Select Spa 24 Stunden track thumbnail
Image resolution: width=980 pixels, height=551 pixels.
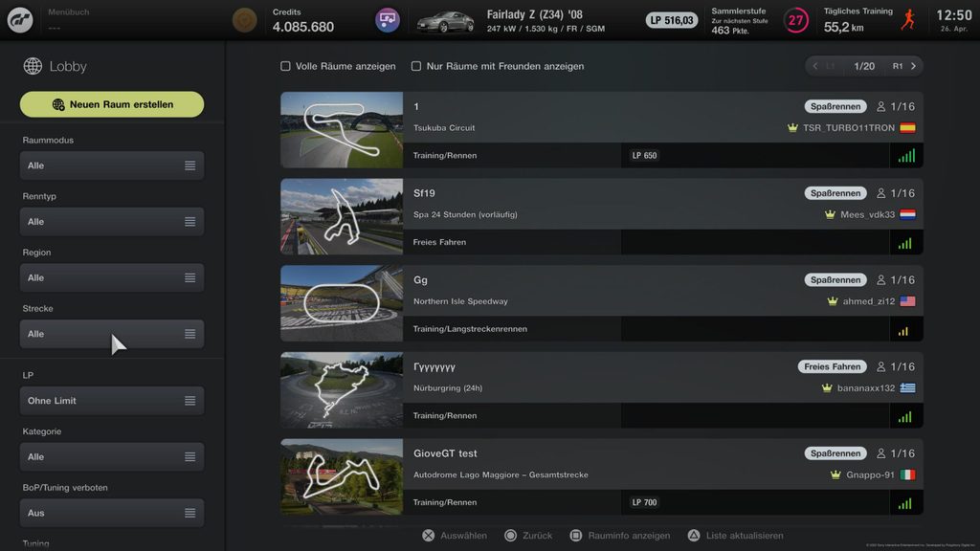click(x=342, y=217)
